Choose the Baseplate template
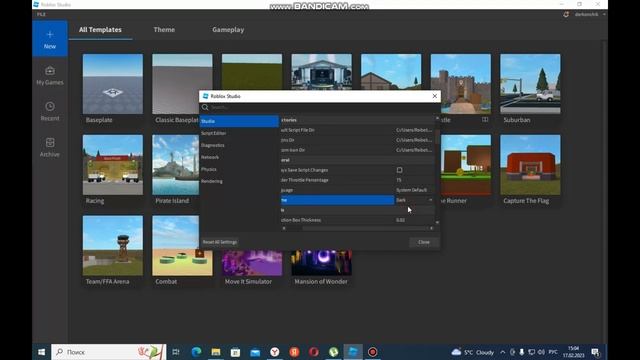Viewport: 640px width, 360px height. (113, 89)
